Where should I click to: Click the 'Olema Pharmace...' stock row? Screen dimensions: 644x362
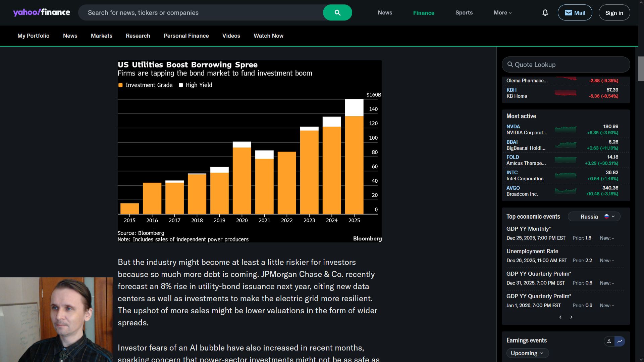(566, 81)
